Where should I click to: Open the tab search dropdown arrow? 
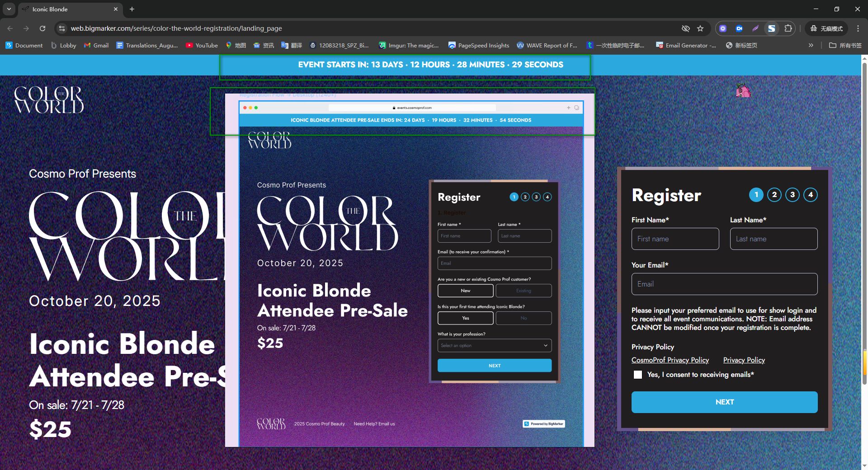[x=9, y=9]
